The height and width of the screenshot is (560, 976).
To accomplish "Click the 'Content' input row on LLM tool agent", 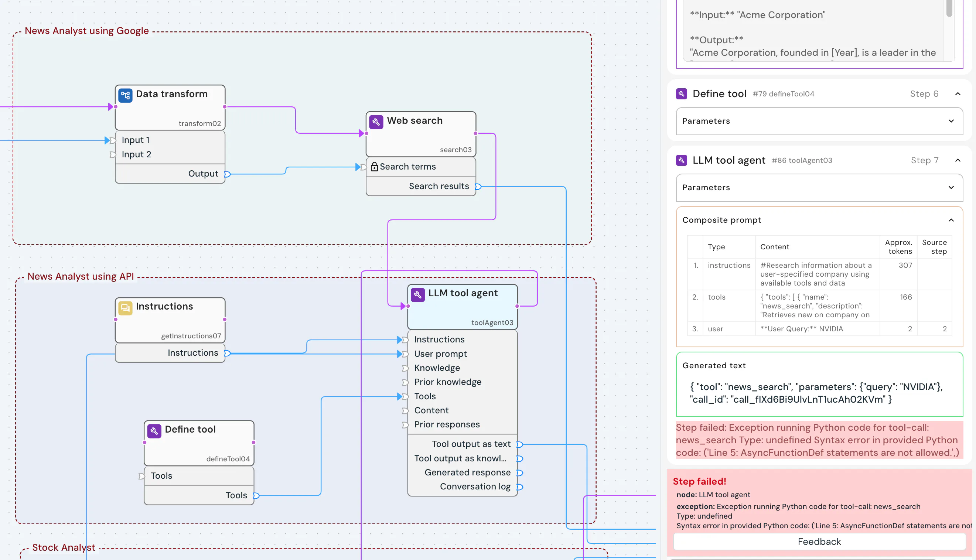I will click(x=462, y=410).
